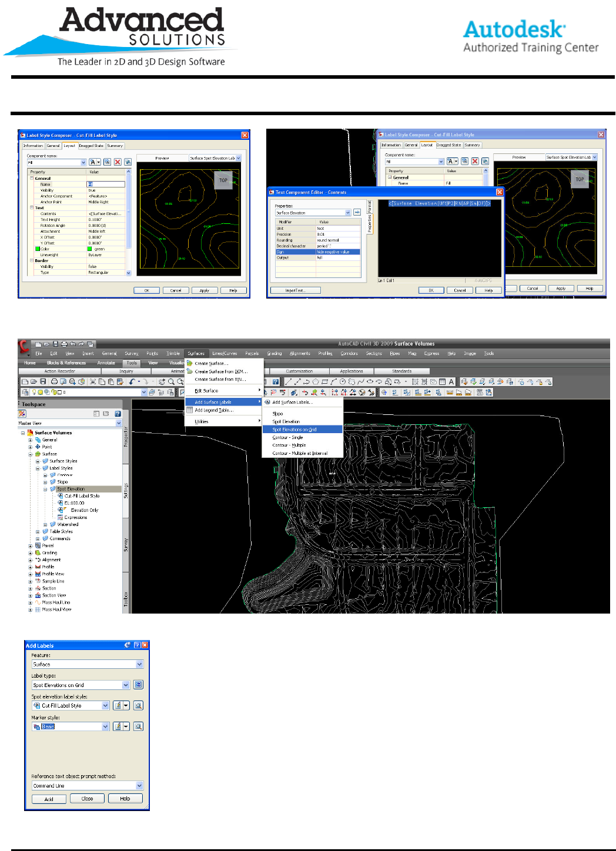Click the Open file icon in standard toolbar
Viewport: 616px width, 851px height.
[x=34, y=381]
